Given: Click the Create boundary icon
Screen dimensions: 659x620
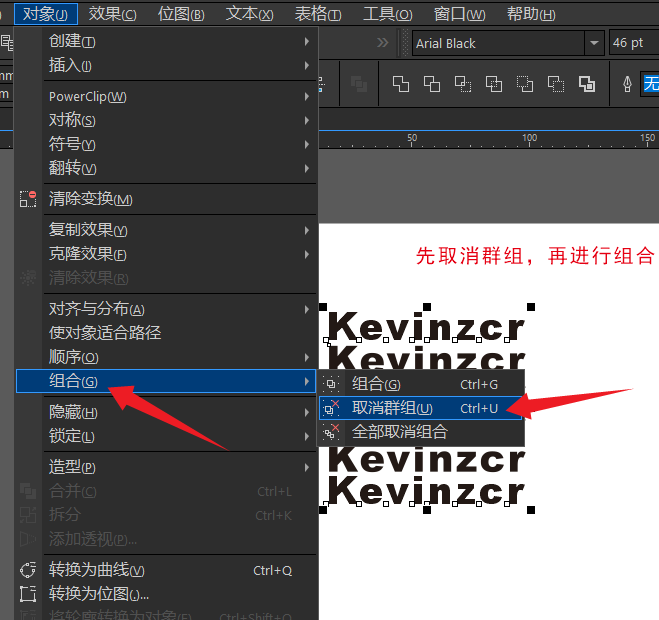Looking at the screenshot, I should (587, 84).
